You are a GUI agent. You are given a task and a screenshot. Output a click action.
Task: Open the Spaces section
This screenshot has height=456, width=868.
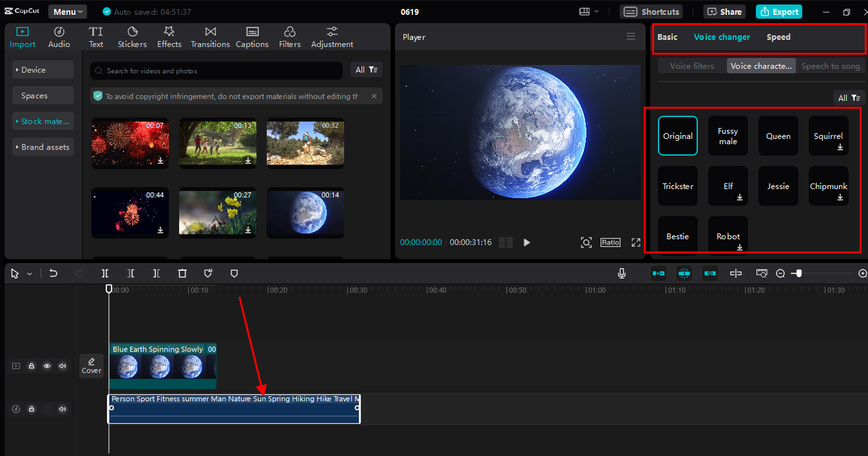click(43, 96)
